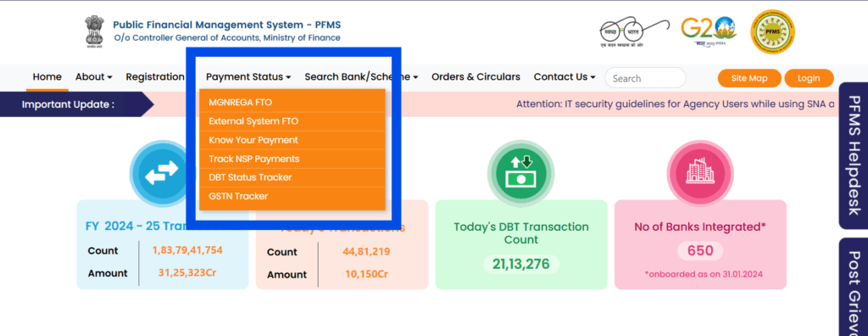
Task: Click the Controller General of Accounts subtitle
Action: (227, 38)
